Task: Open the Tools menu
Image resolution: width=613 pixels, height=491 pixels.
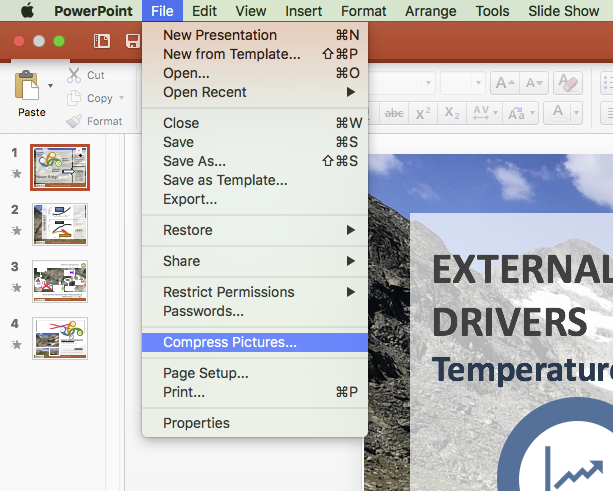Action: pos(492,11)
